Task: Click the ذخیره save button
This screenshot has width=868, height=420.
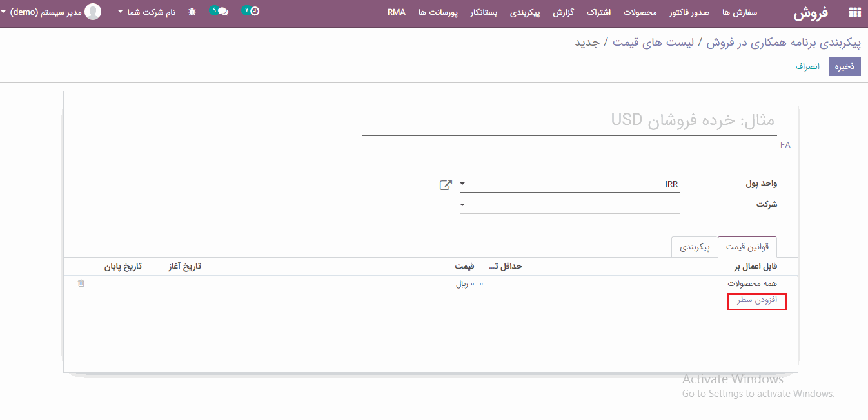Action: (845, 66)
